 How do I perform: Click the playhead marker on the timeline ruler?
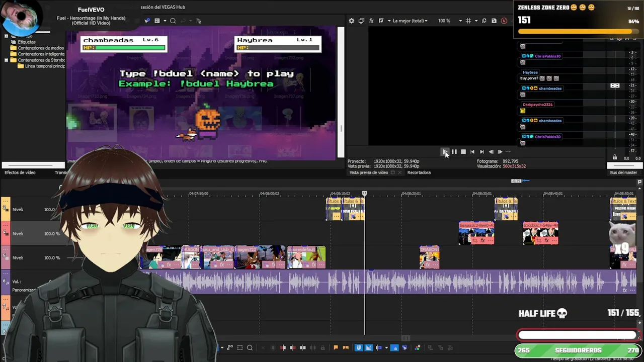pos(365,193)
